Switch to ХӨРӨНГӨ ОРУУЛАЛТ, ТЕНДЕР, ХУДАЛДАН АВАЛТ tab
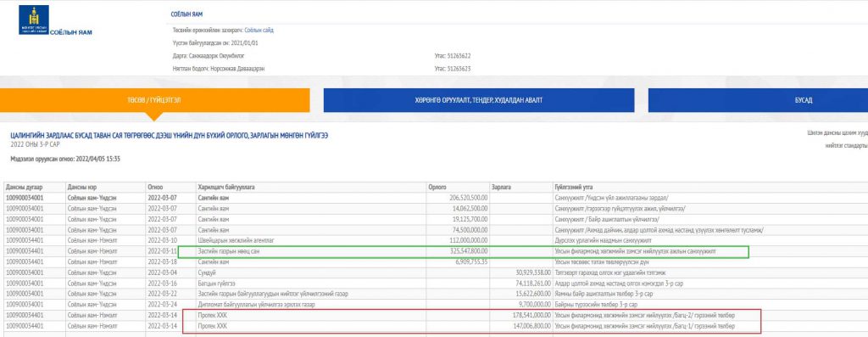868x337 pixels. tap(479, 100)
